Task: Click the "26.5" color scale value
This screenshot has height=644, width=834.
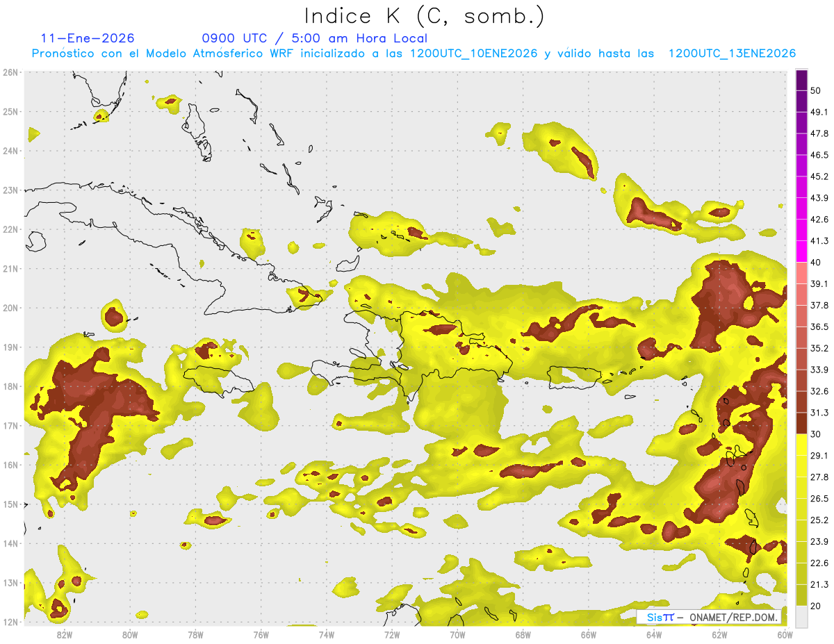Action: point(819,499)
